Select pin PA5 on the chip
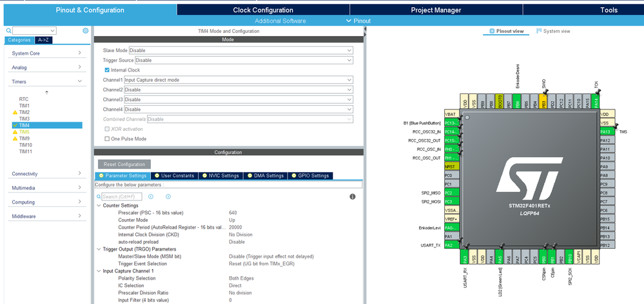644x304 pixels. (500, 256)
